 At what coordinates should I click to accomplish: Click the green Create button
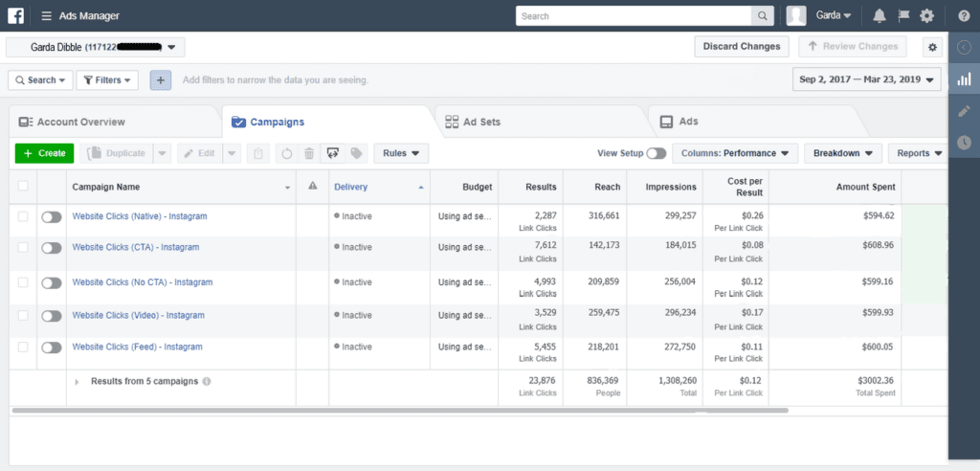(44, 153)
